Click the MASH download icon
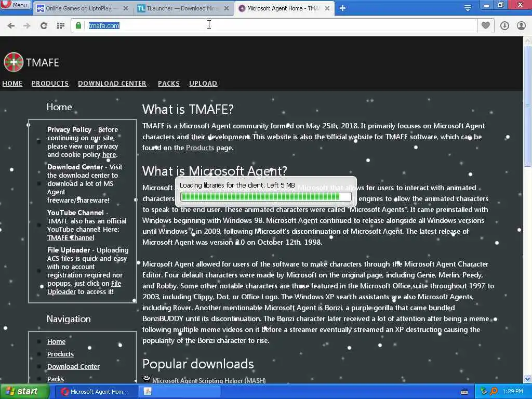The height and width of the screenshot is (399, 532). click(146, 379)
